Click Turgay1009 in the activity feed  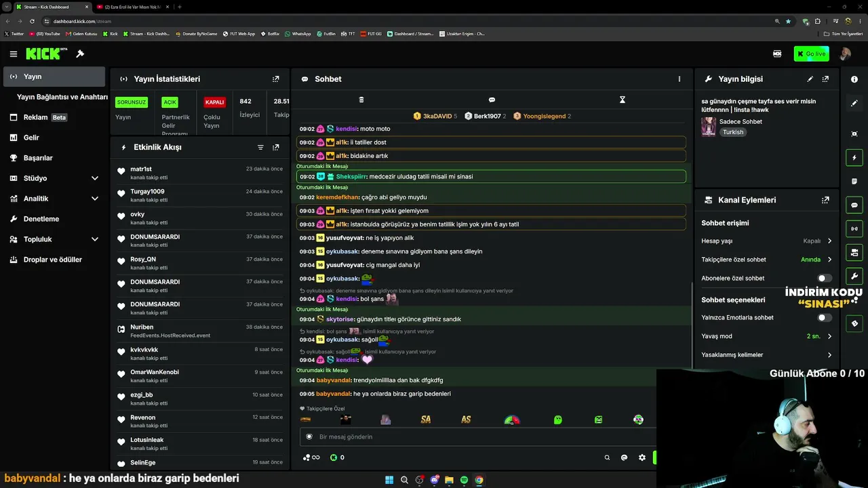pos(147,192)
